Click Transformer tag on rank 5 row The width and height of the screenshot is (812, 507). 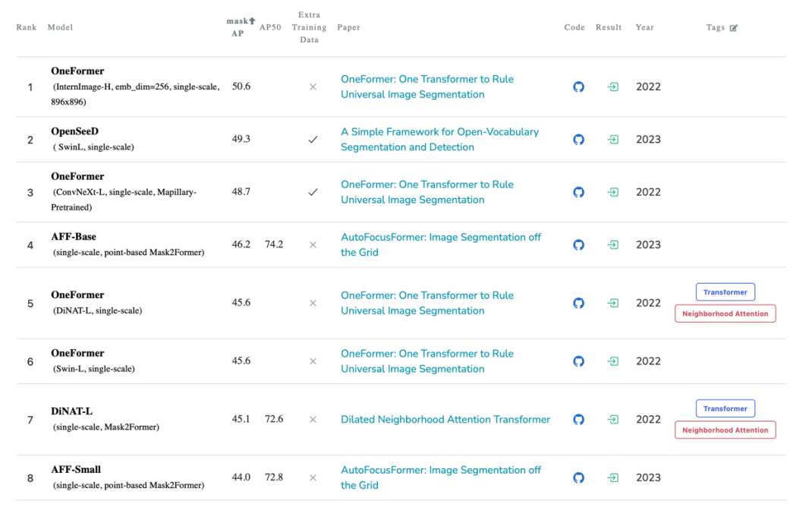(725, 291)
